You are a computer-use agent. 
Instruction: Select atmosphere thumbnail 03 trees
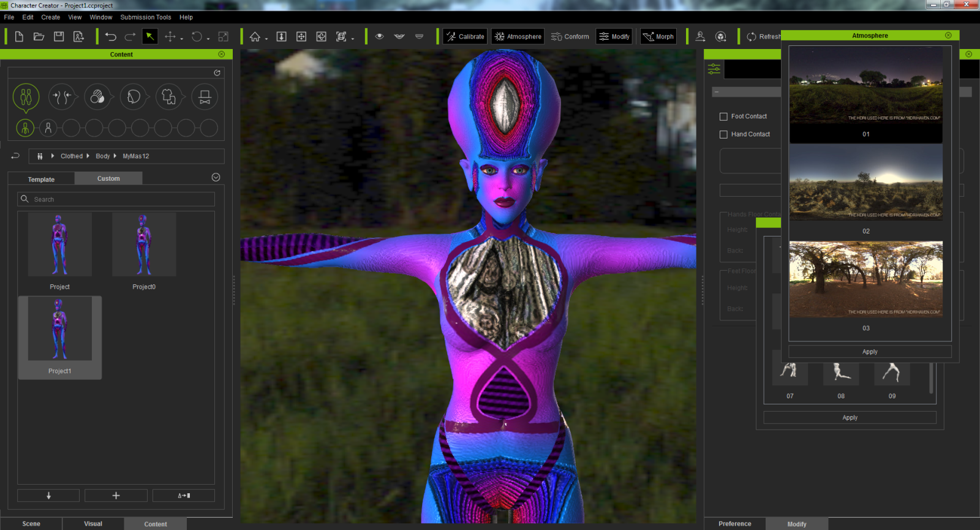point(865,279)
